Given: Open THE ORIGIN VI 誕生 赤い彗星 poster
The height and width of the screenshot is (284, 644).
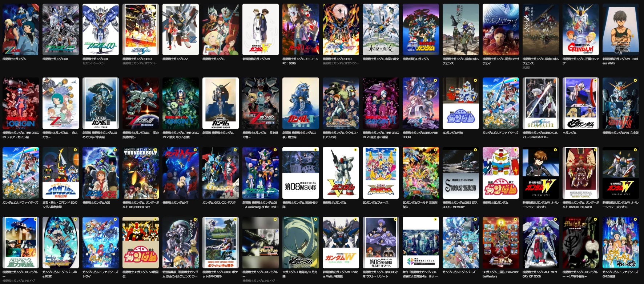Looking at the screenshot, I should click(381, 103).
